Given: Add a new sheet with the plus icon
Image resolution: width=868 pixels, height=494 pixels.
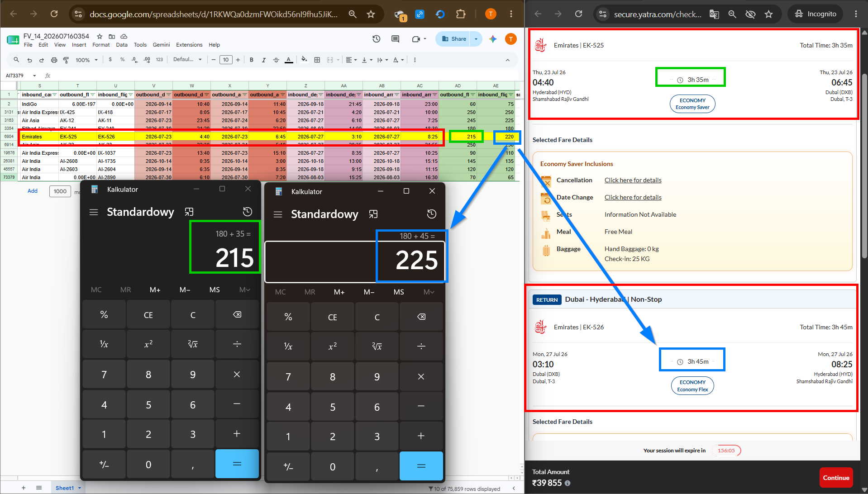Looking at the screenshot, I should 24,488.
